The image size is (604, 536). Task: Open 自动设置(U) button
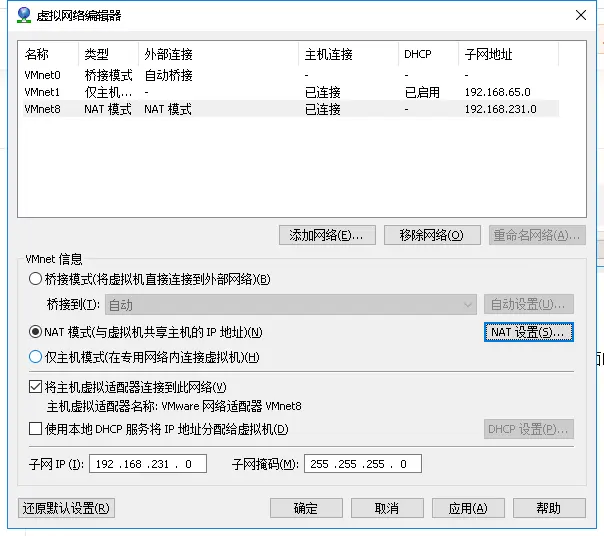(529, 304)
